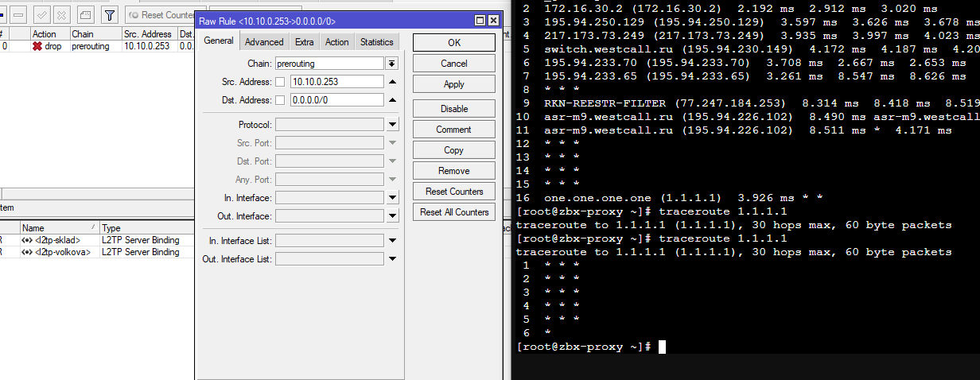Click the Remove button

click(x=453, y=171)
